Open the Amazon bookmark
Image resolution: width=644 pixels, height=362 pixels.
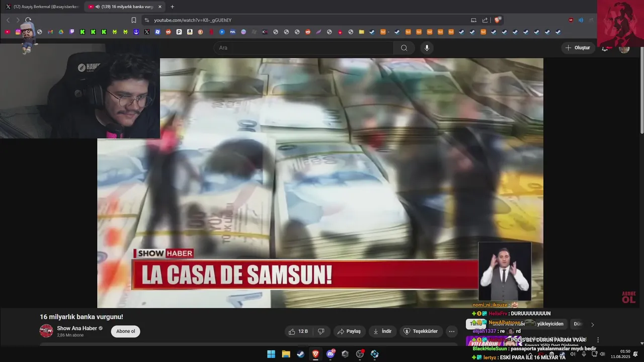(x=190, y=32)
